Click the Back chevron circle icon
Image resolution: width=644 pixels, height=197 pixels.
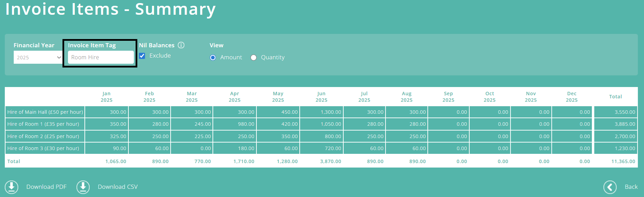[610, 187]
